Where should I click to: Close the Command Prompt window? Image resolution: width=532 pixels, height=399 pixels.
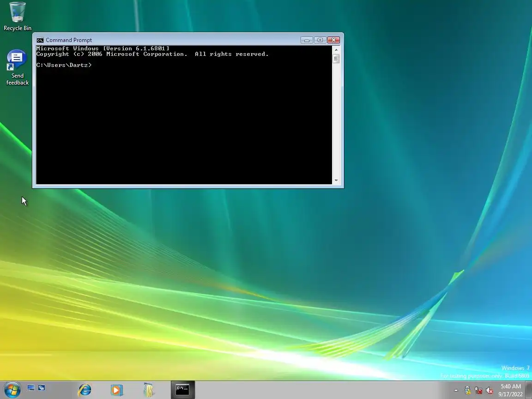click(x=333, y=40)
